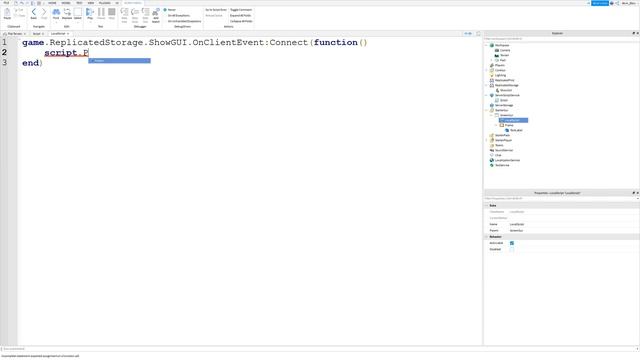
Task: Select Chat service in Explorer
Action: click(498, 155)
